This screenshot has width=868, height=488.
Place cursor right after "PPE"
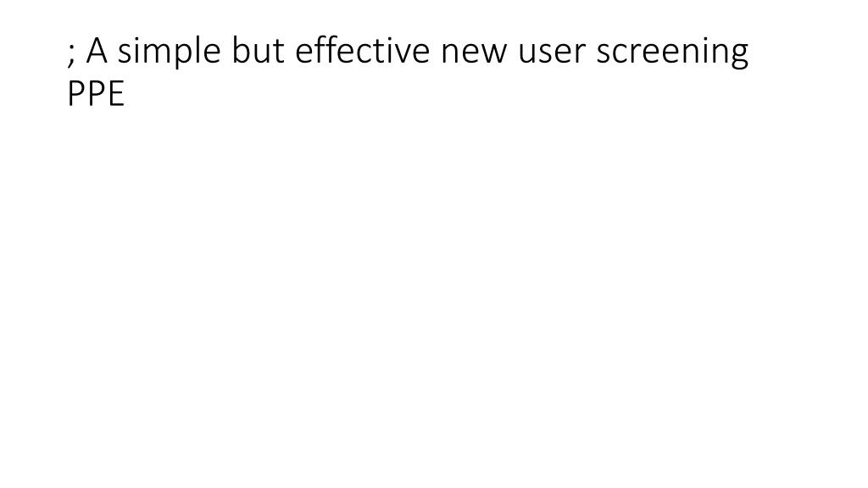coord(125,93)
